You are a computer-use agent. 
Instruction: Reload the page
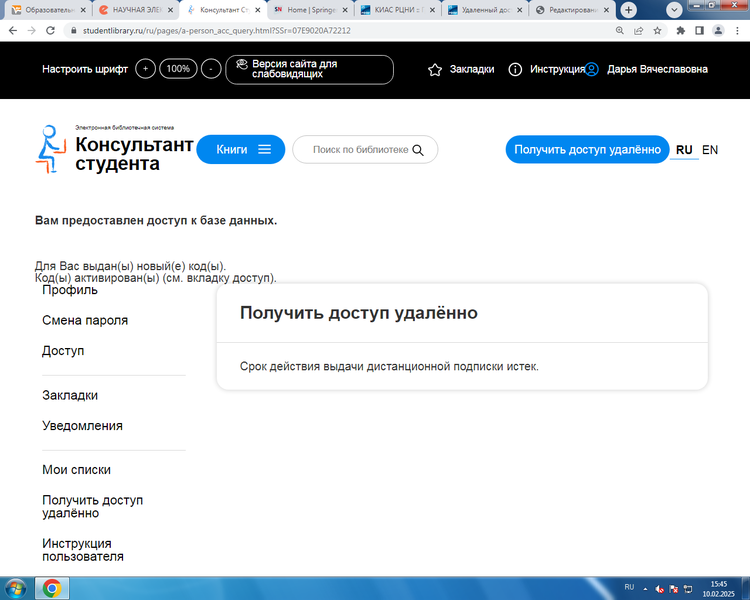point(50,31)
